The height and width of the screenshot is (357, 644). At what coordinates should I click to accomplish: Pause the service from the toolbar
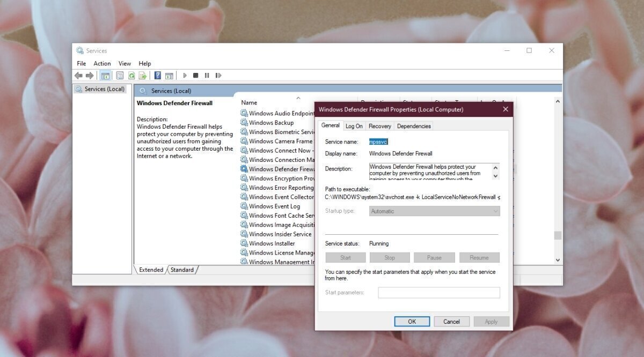point(207,75)
